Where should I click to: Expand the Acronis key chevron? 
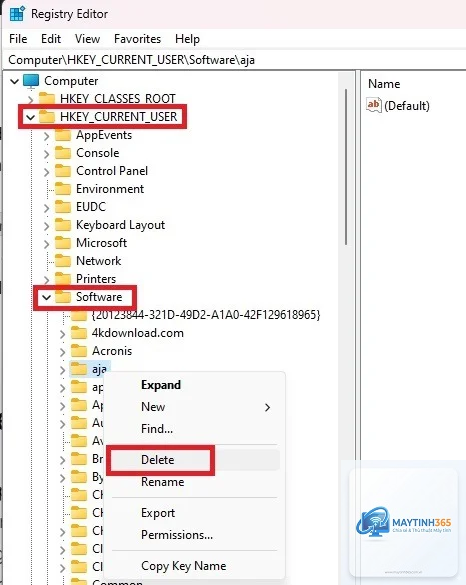63,351
